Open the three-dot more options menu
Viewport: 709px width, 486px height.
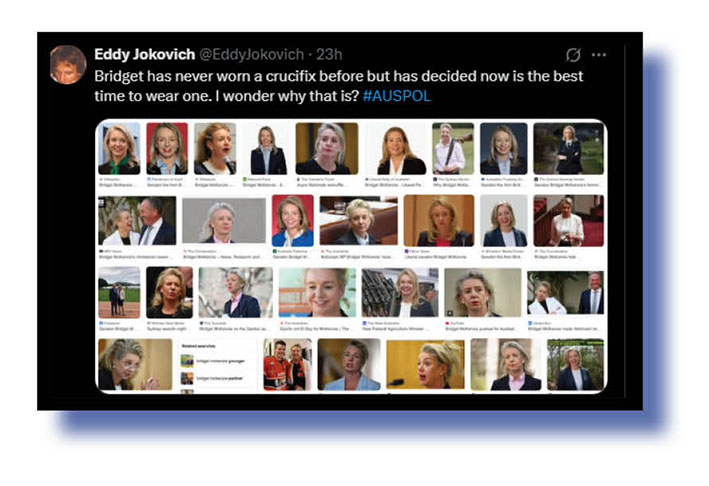coord(599,55)
